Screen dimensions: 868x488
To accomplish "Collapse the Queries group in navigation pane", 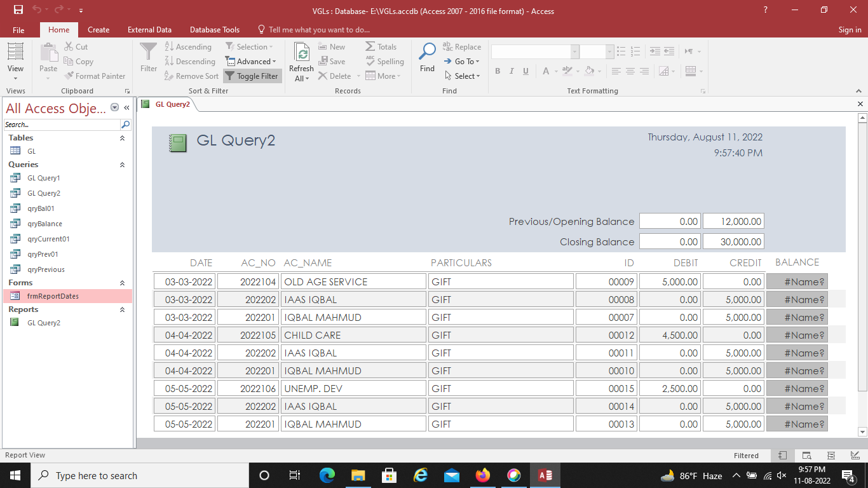I will coord(122,165).
